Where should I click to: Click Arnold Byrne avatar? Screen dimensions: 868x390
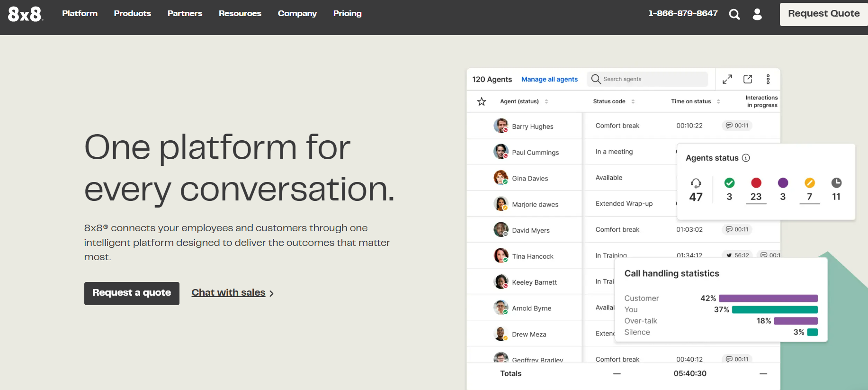pyautogui.click(x=501, y=308)
